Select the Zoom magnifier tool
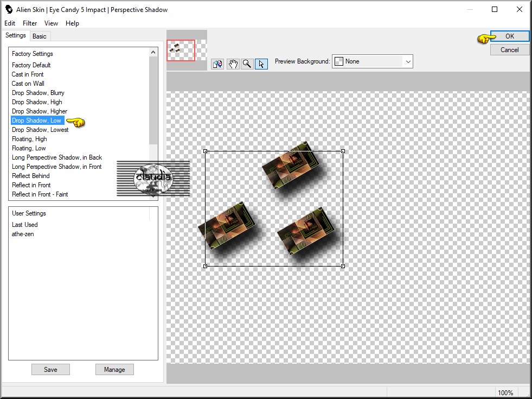Viewport: 532px width, 399px height. coord(247,64)
